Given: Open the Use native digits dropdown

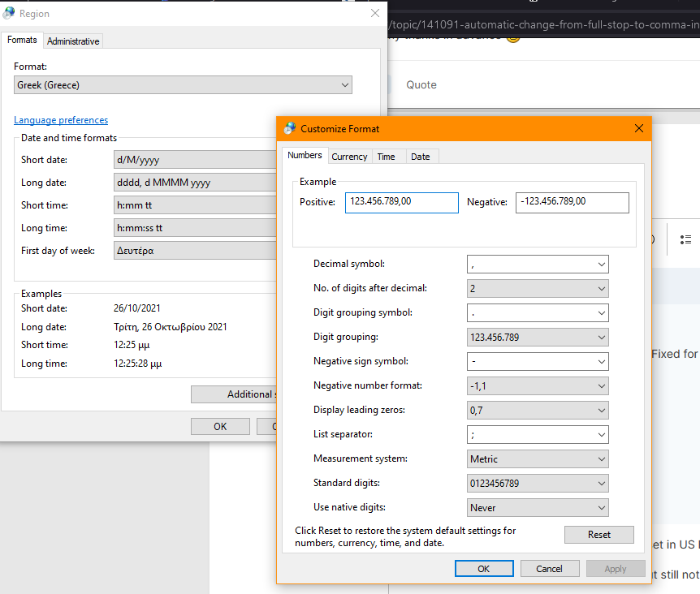Looking at the screenshot, I should (538, 507).
